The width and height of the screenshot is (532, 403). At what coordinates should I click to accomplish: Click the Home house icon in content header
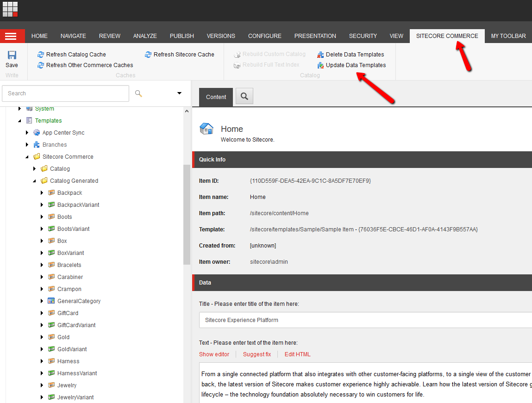pyautogui.click(x=207, y=129)
